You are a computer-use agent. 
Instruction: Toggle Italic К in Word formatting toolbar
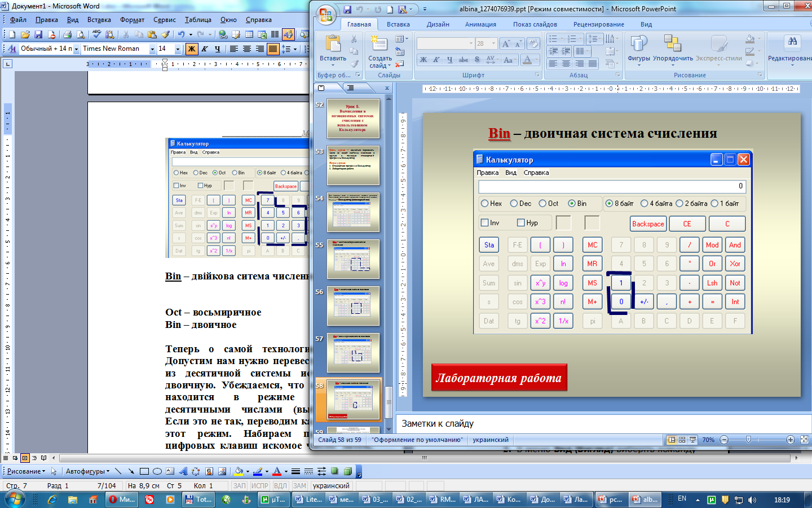pos(205,49)
